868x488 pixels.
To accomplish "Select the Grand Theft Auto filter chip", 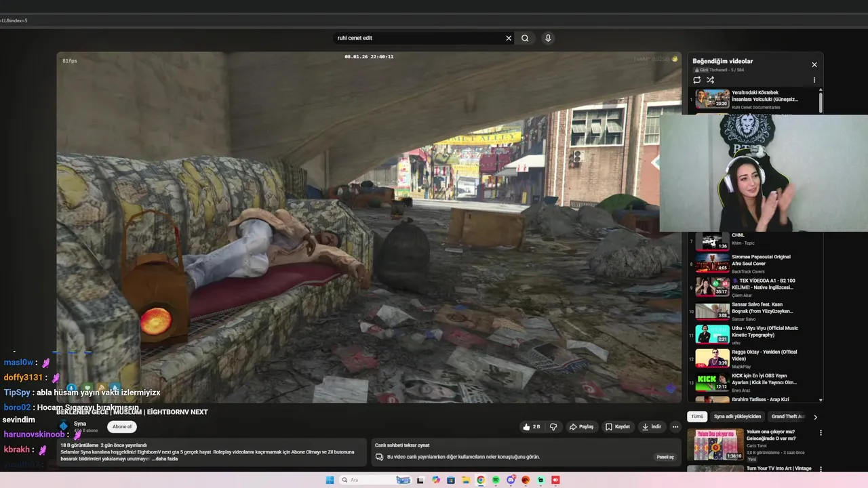I will [x=787, y=417].
